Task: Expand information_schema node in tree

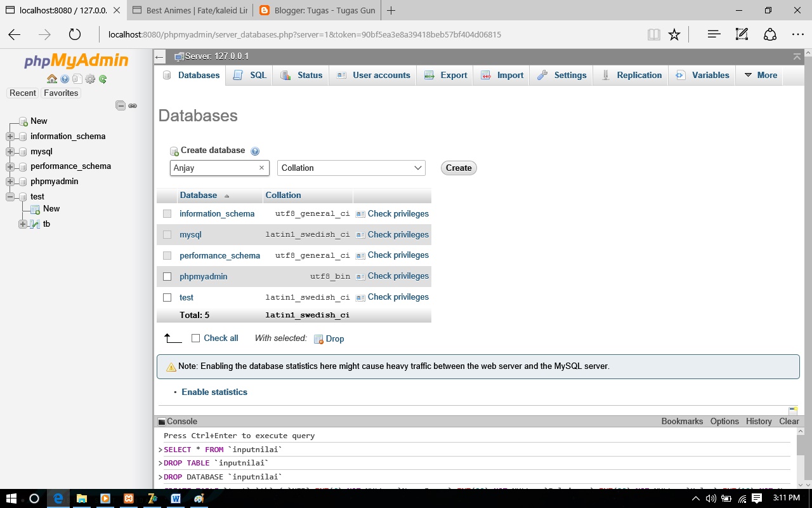Action: pos(10,137)
